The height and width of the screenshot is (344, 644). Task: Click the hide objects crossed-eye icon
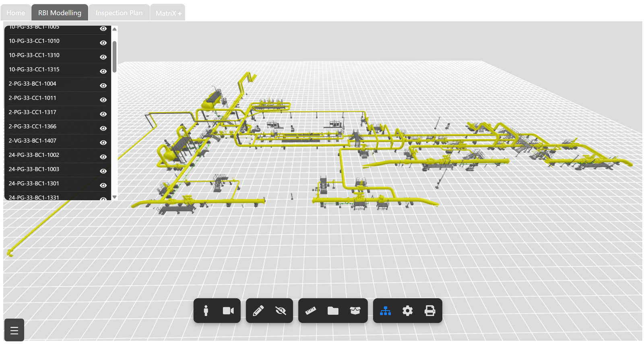pyautogui.click(x=281, y=311)
